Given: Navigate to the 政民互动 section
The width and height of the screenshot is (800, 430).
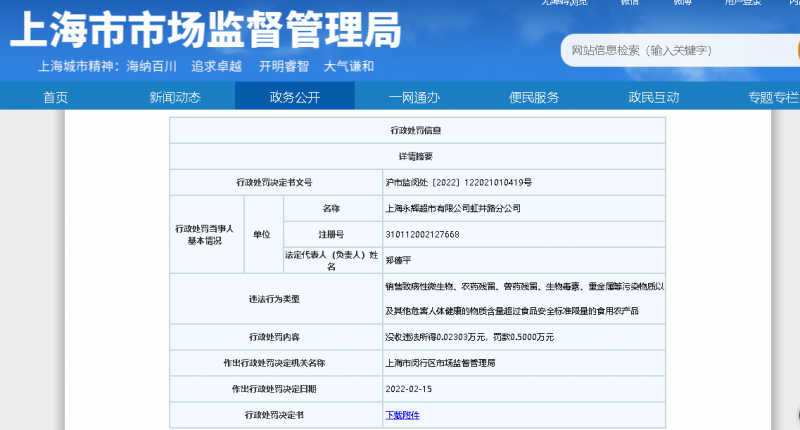Looking at the screenshot, I should pos(653,97).
